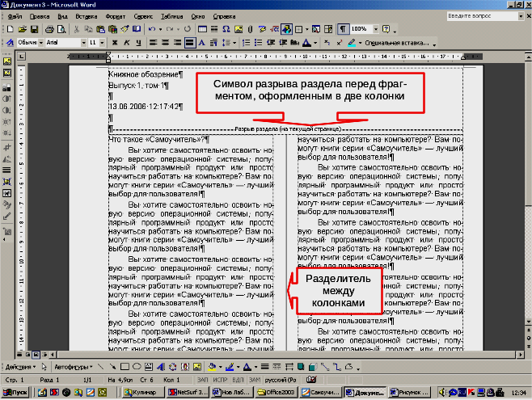Open the Таблица menu

(172, 16)
